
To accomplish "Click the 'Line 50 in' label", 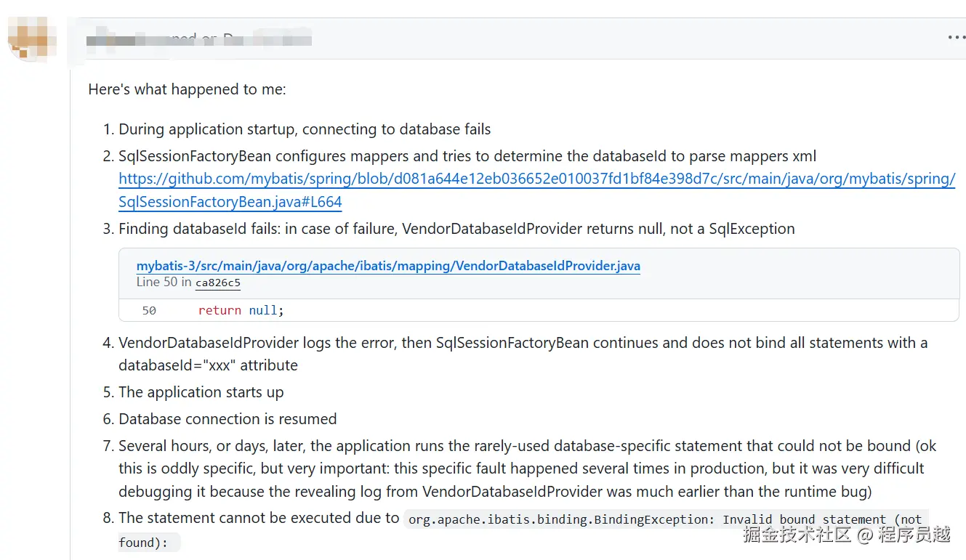I will (164, 282).
